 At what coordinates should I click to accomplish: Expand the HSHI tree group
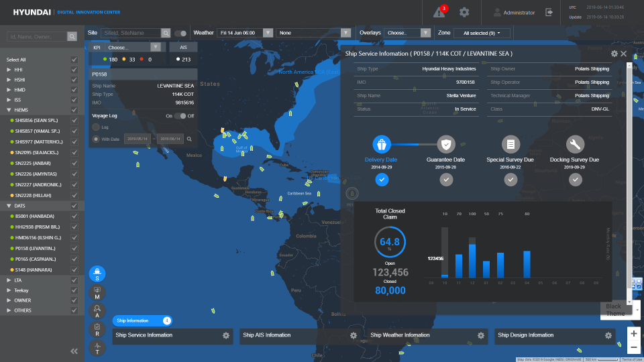tap(9, 80)
